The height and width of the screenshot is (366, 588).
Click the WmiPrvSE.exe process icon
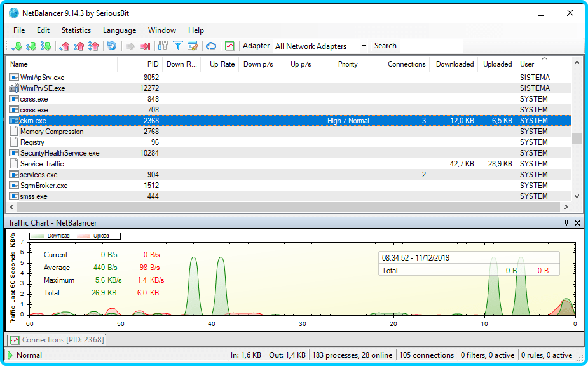14,88
